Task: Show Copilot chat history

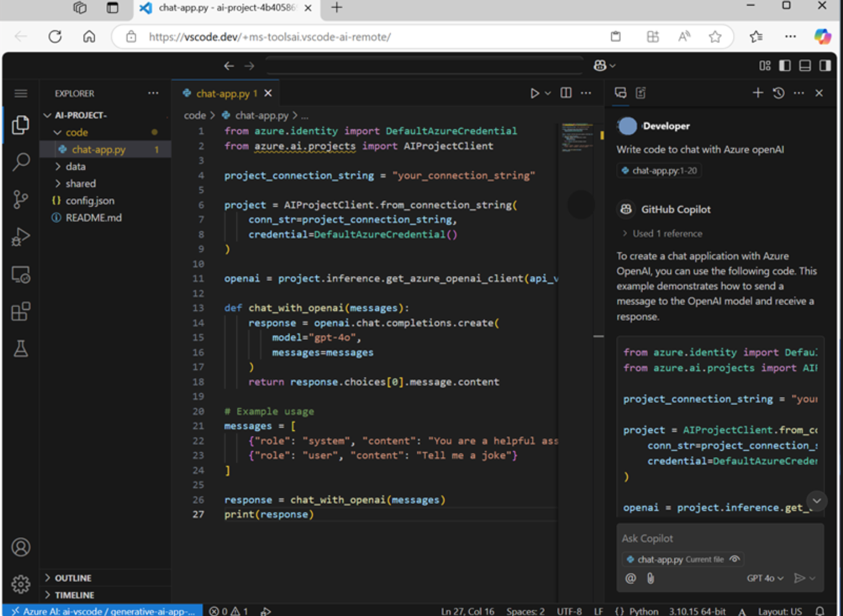Action: (x=778, y=93)
